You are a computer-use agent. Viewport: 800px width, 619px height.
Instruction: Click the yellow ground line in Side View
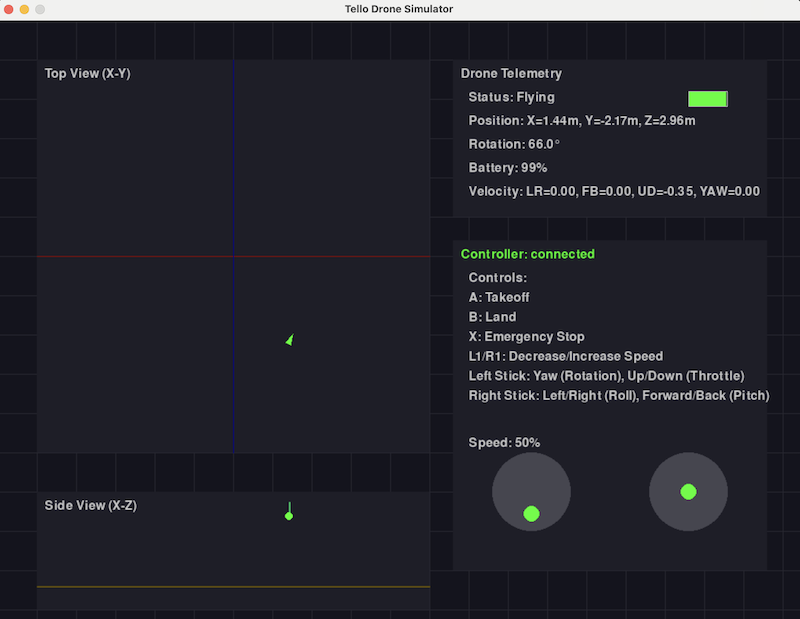click(234, 587)
